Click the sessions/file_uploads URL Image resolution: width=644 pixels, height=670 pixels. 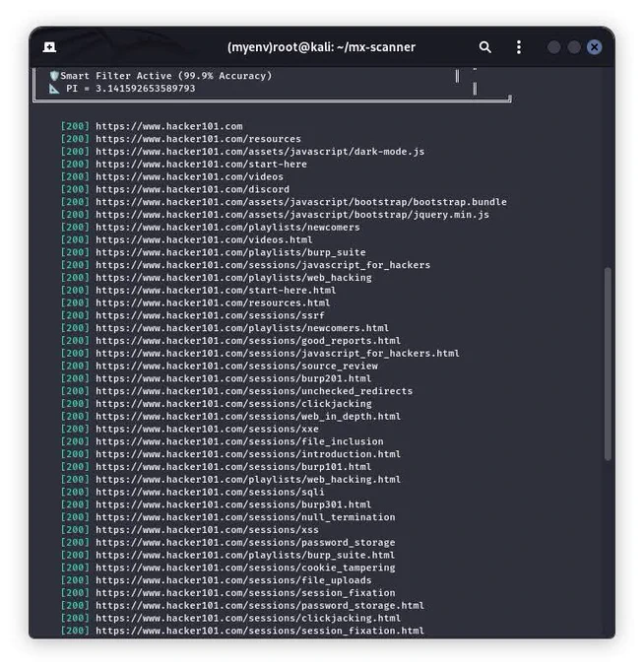coord(233,580)
